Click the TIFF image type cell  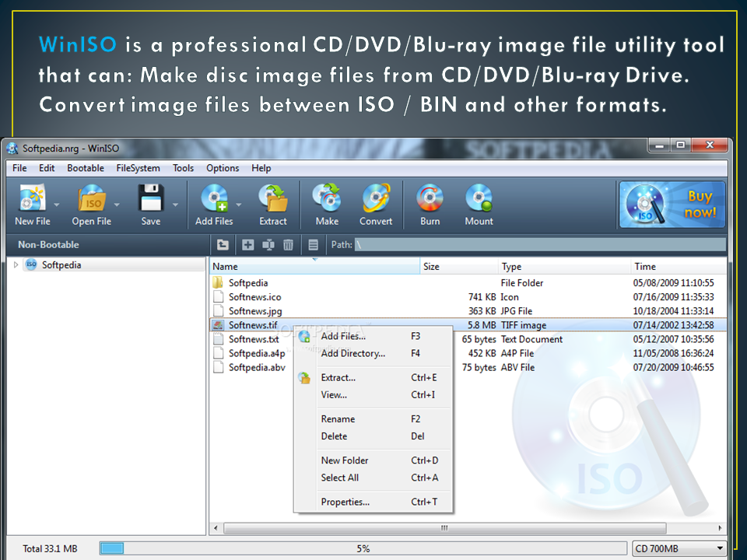pos(524,325)
